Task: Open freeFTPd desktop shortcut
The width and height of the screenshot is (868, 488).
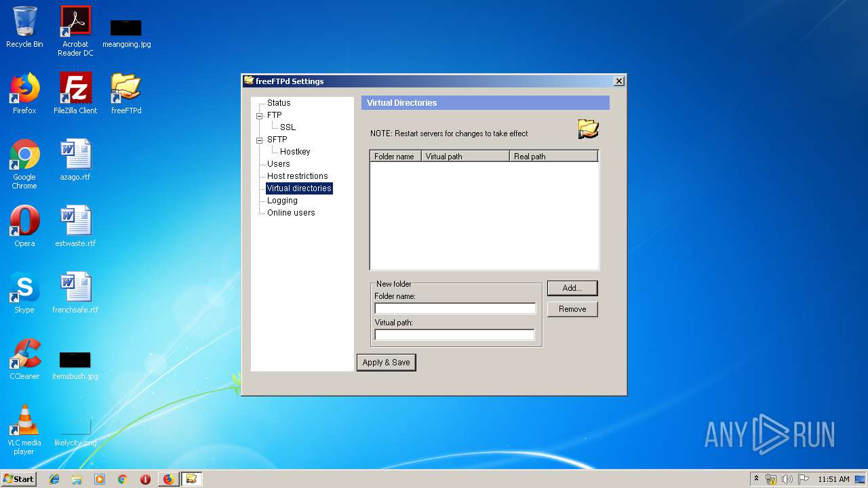Action: click(126, 93)
